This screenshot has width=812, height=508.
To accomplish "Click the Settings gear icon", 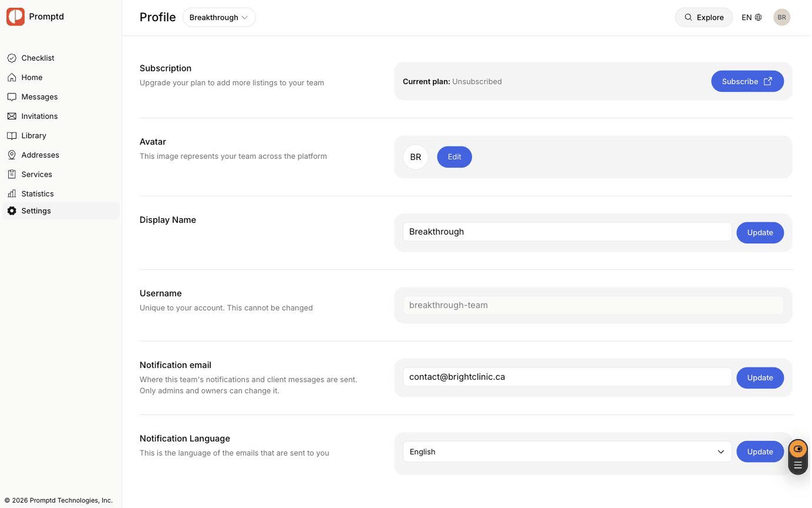I will click(x=12, y=211).
